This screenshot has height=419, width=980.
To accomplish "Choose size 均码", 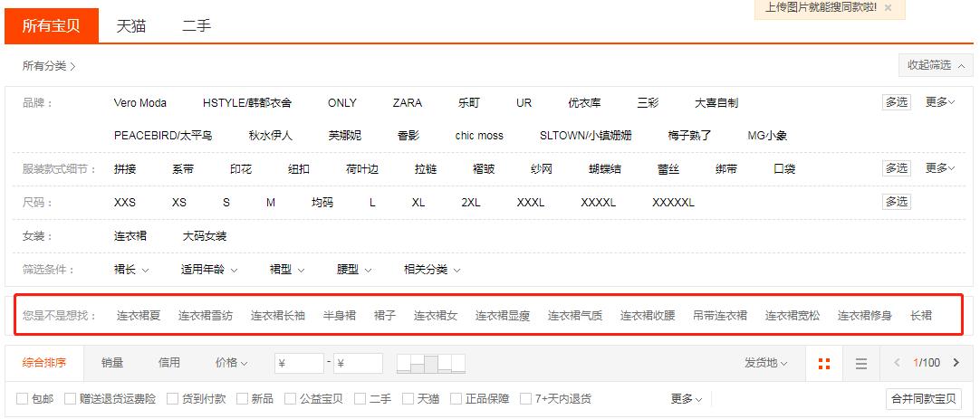I will 322,203.
